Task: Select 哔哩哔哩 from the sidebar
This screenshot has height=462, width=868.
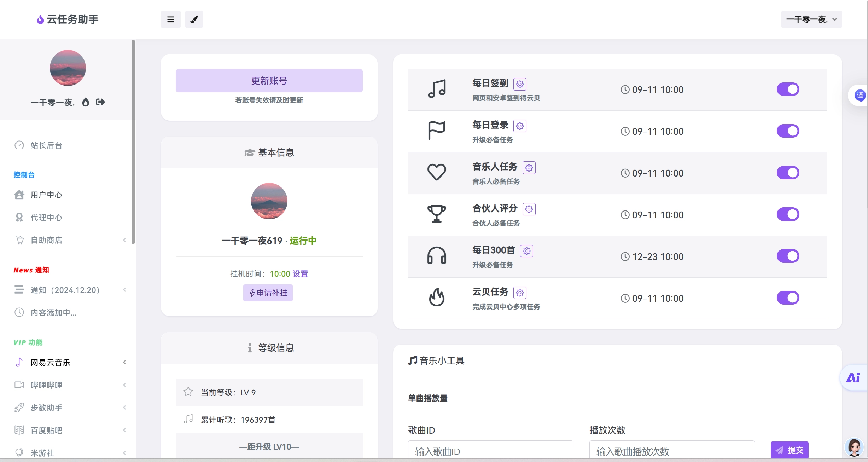Action: 48,385
